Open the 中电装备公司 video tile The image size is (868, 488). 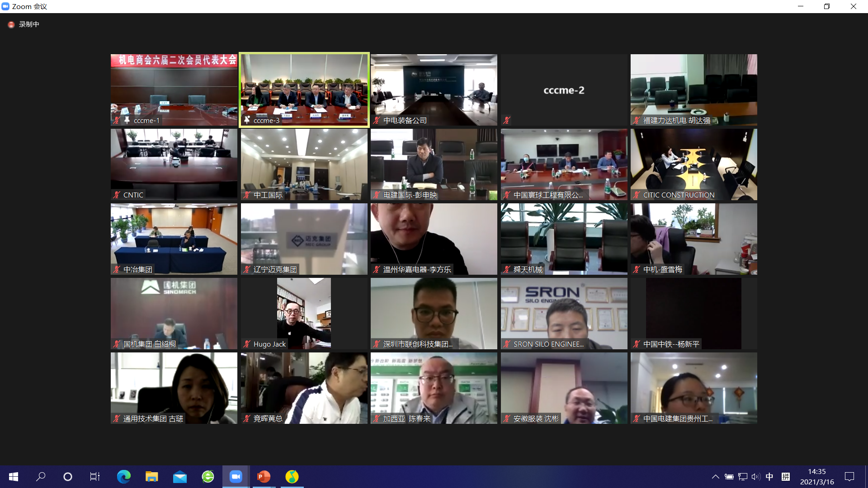(434, 90)
